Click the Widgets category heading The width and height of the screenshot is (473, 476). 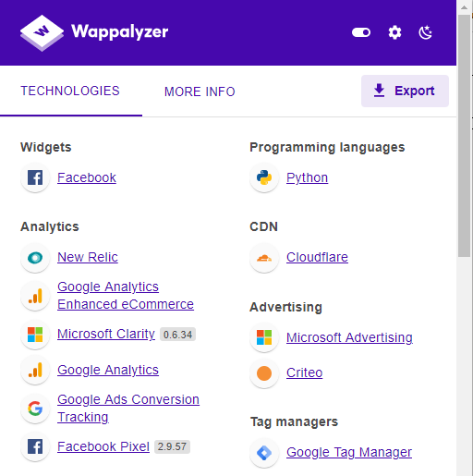pos(46,147)
